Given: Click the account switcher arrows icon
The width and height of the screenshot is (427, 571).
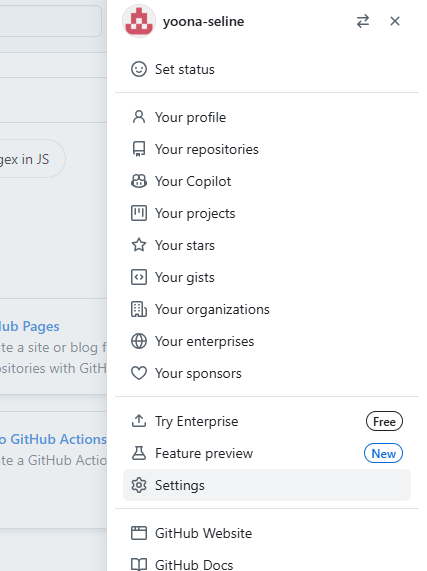Looking at the screenshot, I should pyautogui.click(x=363, y=21).
